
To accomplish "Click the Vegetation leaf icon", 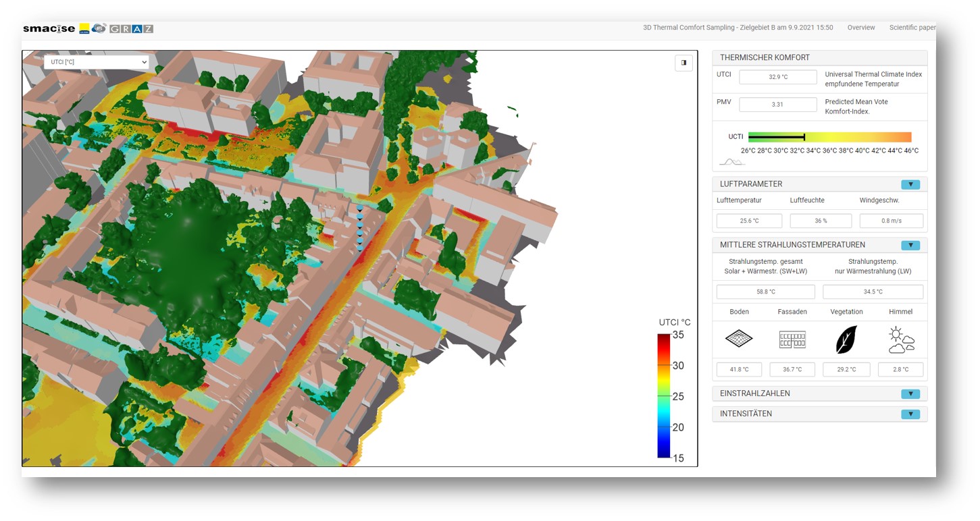I will 846,339.
